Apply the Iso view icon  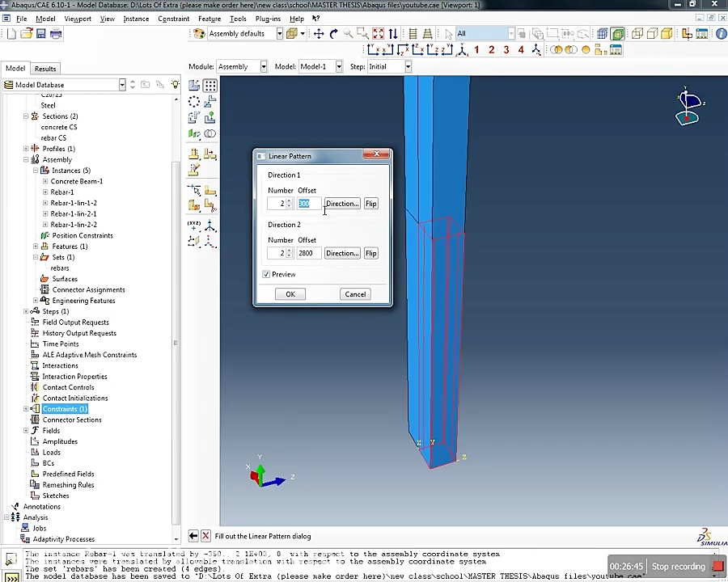tap(462, 50)
